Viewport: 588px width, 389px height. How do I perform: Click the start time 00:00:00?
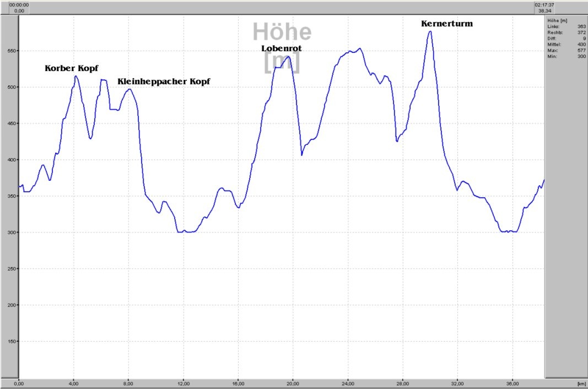coord(19,5)
